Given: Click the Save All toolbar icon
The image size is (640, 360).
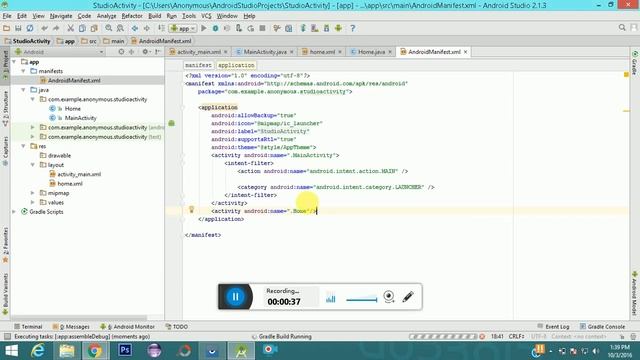Looking at the screenshot, I should [x=18, y=28].
